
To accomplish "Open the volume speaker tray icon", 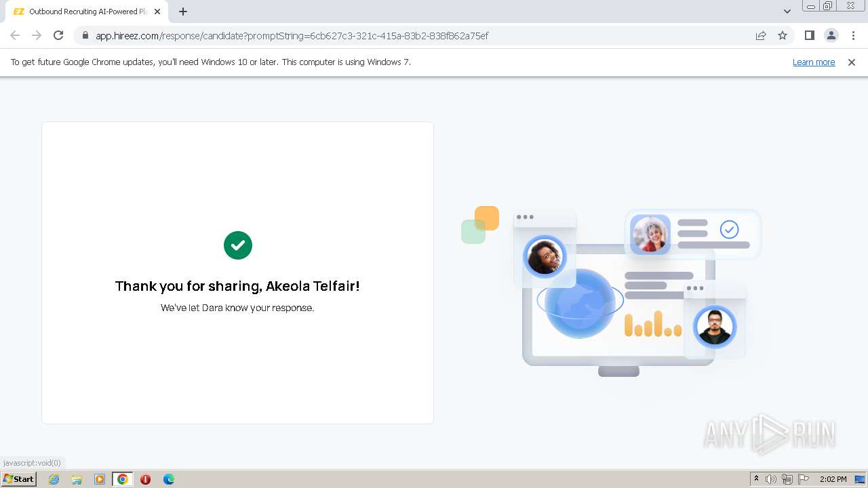I will click(x=771, y=479).
